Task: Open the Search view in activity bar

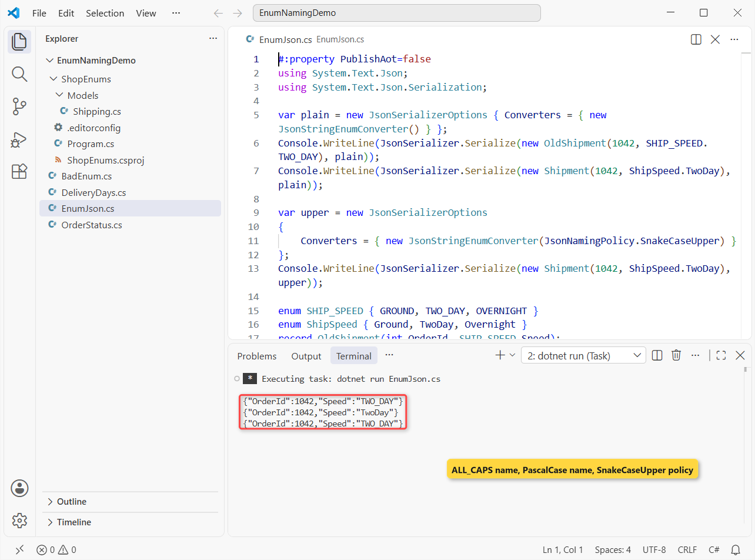Action: pos(19,74)
